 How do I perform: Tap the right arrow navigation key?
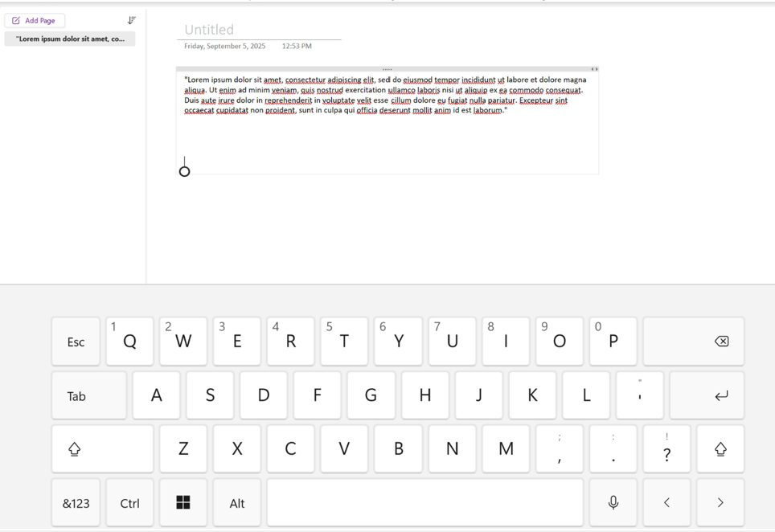click(x=720, y=501)
